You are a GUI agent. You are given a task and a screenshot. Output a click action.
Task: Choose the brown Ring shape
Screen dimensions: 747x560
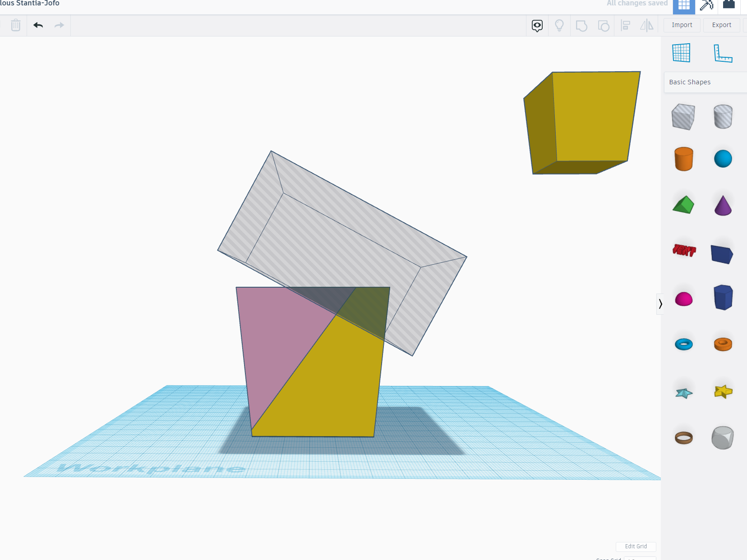684,437
